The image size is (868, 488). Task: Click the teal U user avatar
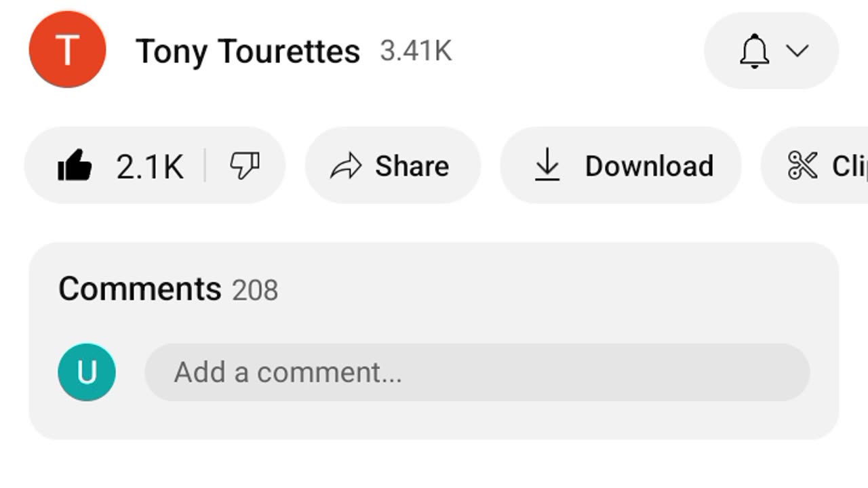pos(87,372)
